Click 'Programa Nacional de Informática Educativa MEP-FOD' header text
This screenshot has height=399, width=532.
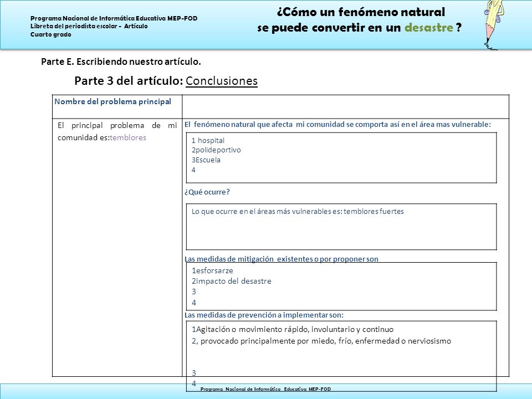(x=114, y=18)
